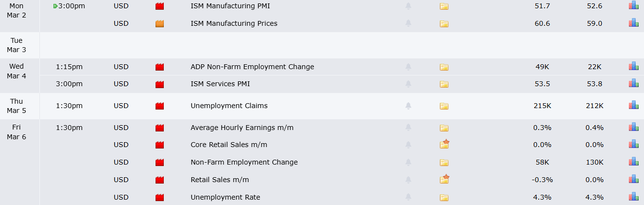644x205 pixels.
Task: Open starred detail folder for Core Retail Sales
Action: click(x=444, y=145)
